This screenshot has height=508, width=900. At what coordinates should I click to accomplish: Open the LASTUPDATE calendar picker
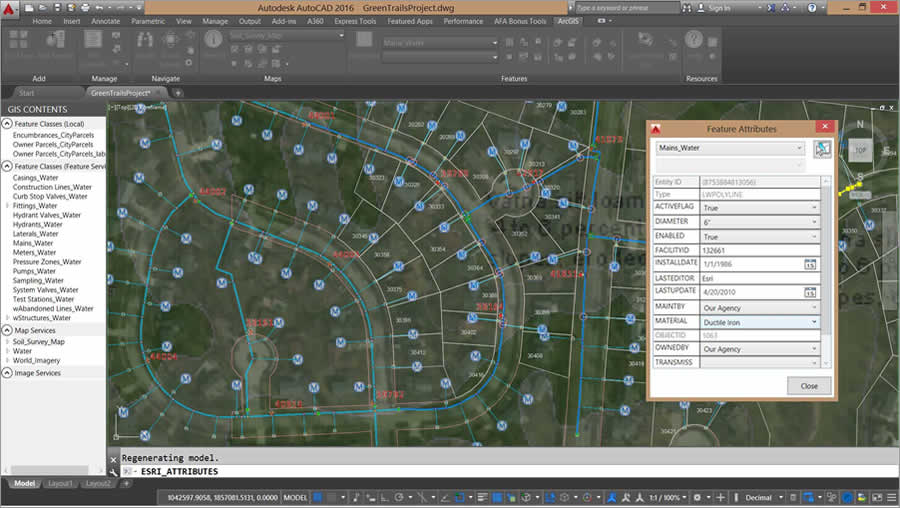[x=811, y=292]
